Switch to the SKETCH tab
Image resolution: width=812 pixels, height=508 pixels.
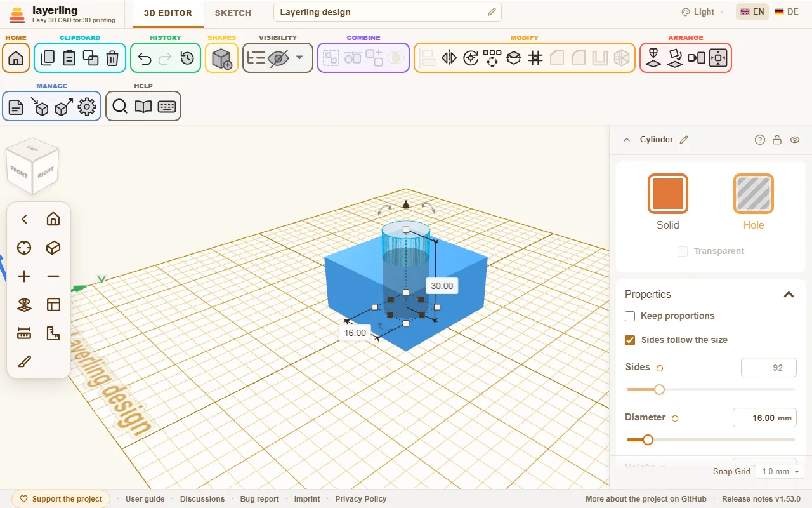pos(233,13)
